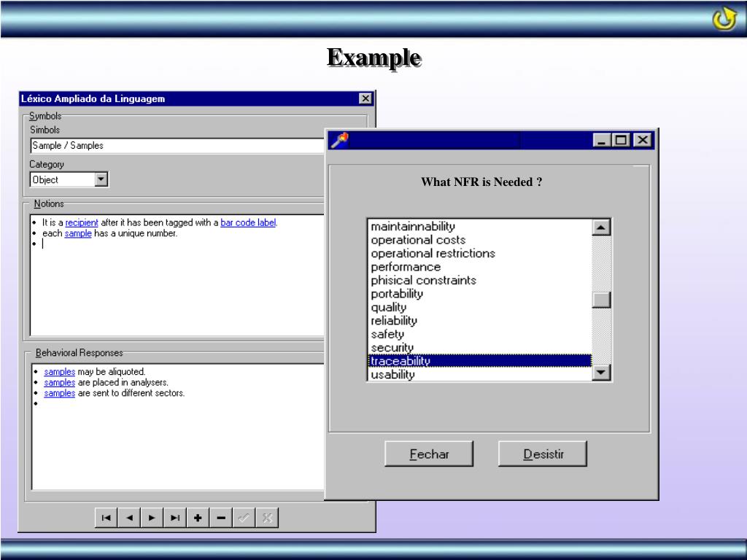The height and width of the screenshot is (560, 747).
Task: Add new record with plus button
Action: 198,518
